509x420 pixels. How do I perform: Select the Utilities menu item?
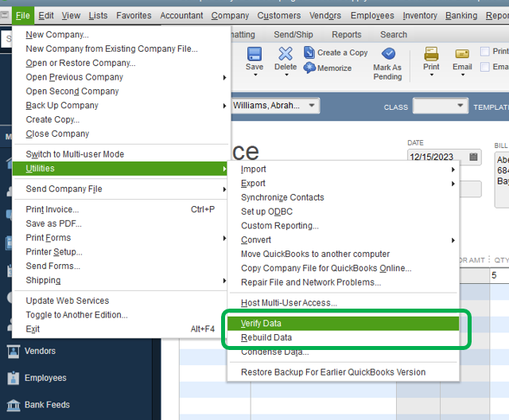120,169
